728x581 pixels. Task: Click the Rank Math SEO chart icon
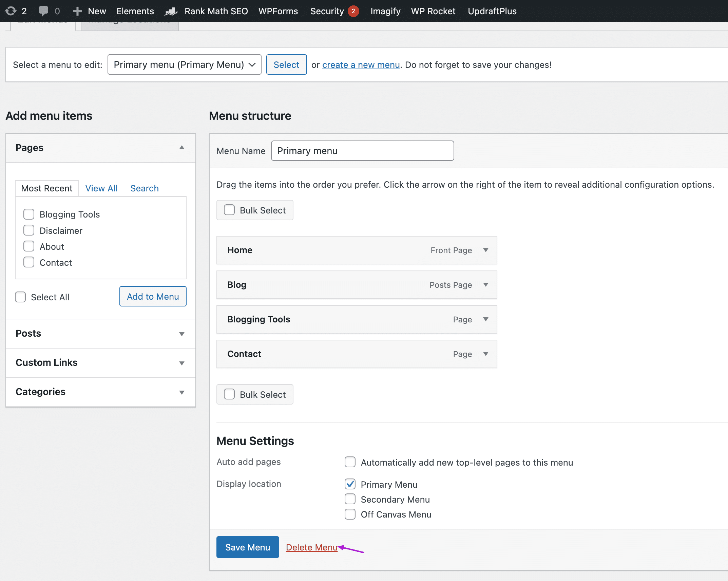[x=171, y=11]
